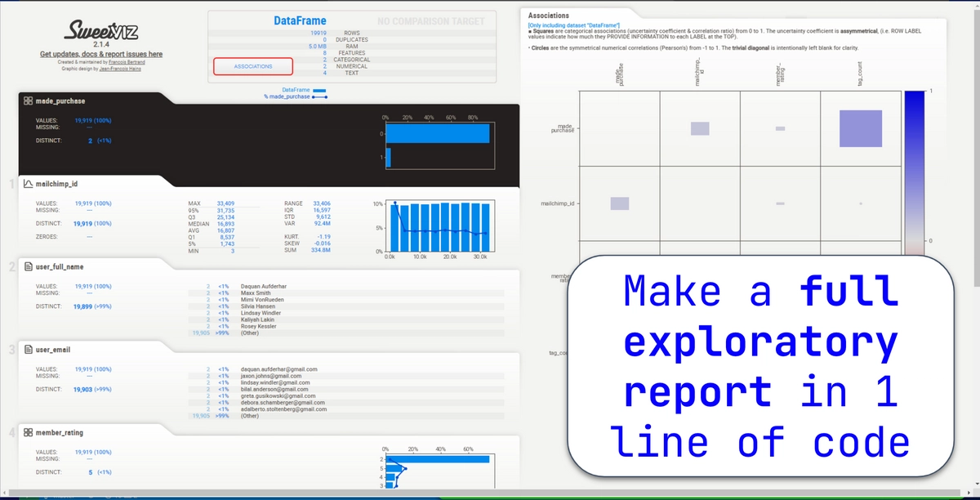Image resolution: width=980 pixels, height=500 pixels.
Task: Click the mailchimp_id row, made_purchase column square
Action: coord(620,203)
